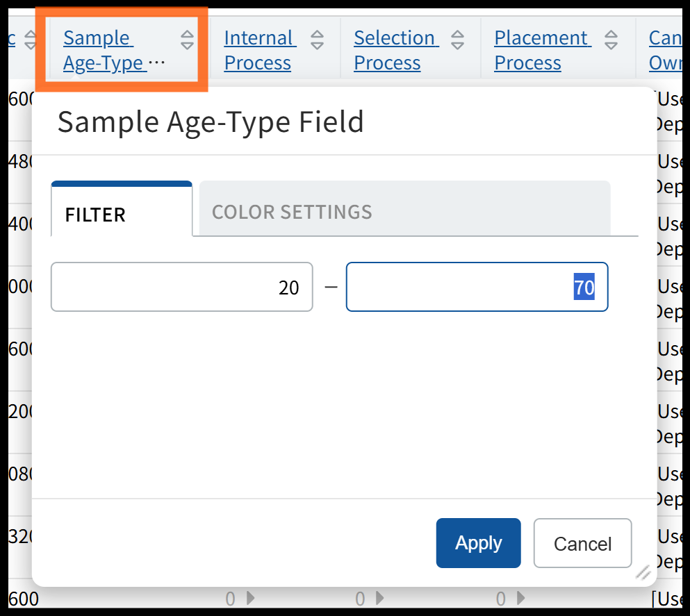Focus the maximum value field showing 70
The height and width of the screenshot is (616, 690).
click(x=477, y=287)
